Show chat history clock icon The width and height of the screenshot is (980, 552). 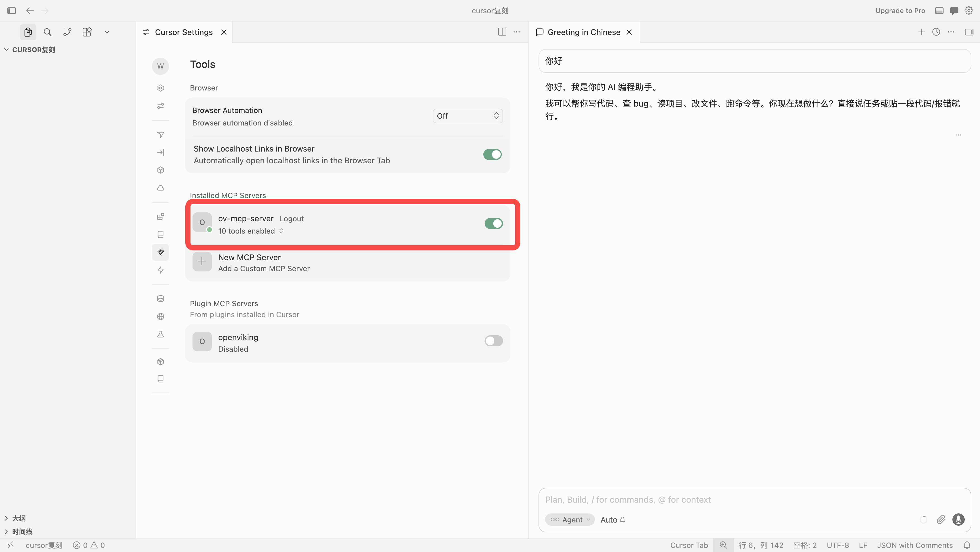(936, 32)
